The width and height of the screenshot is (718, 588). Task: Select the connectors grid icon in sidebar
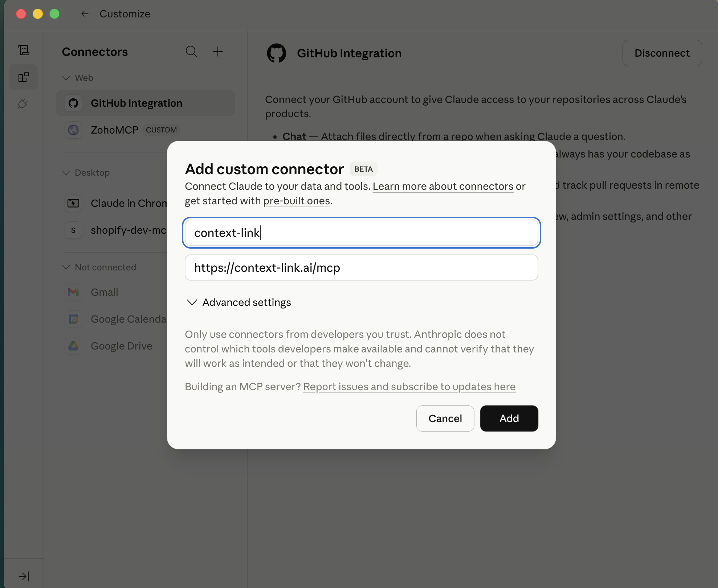pyautogui.click(x=24, y=77)
